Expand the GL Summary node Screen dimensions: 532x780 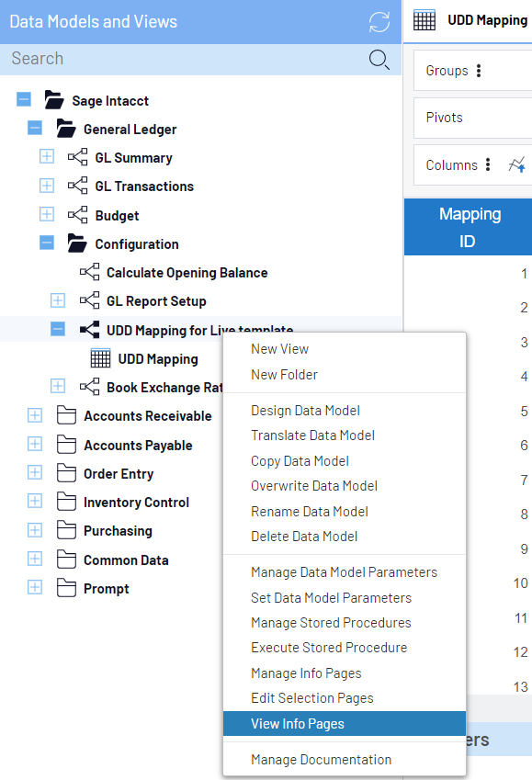pyautogui.click(x=47, y=156)
